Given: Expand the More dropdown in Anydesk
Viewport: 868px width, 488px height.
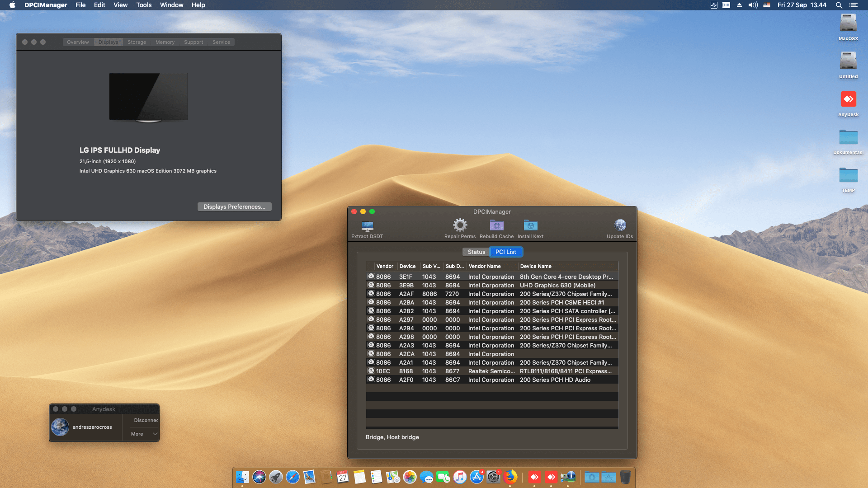Looking at the screenshot, I should click(144, 434).
